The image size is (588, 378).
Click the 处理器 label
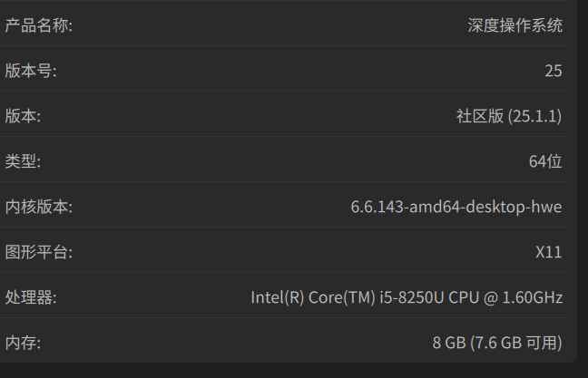[31, 297]
